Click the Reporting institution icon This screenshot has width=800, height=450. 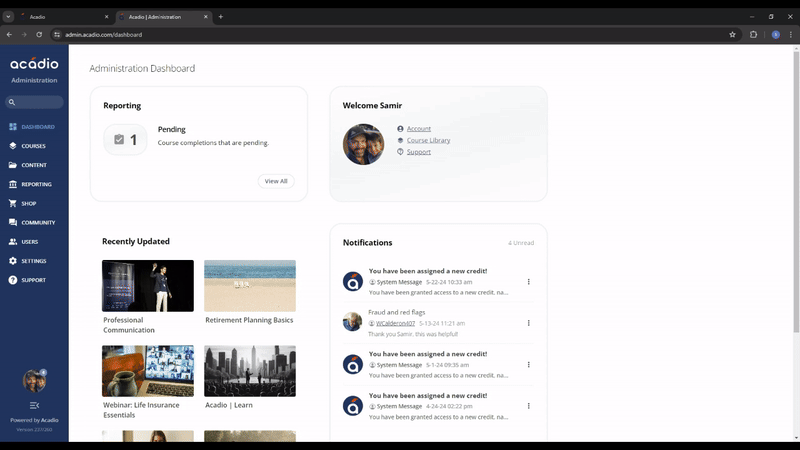point(13,184)
